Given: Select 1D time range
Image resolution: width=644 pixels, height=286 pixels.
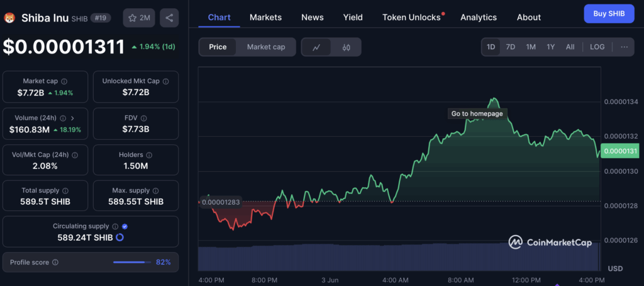Looking at the screenshot, I should pyautogui.click(x=491, y=47).
